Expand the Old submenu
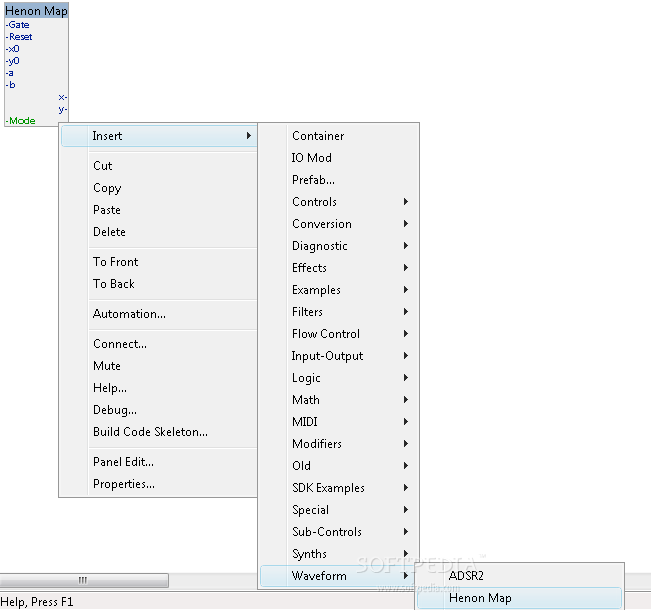651x610 pixels. click(338, 466)
